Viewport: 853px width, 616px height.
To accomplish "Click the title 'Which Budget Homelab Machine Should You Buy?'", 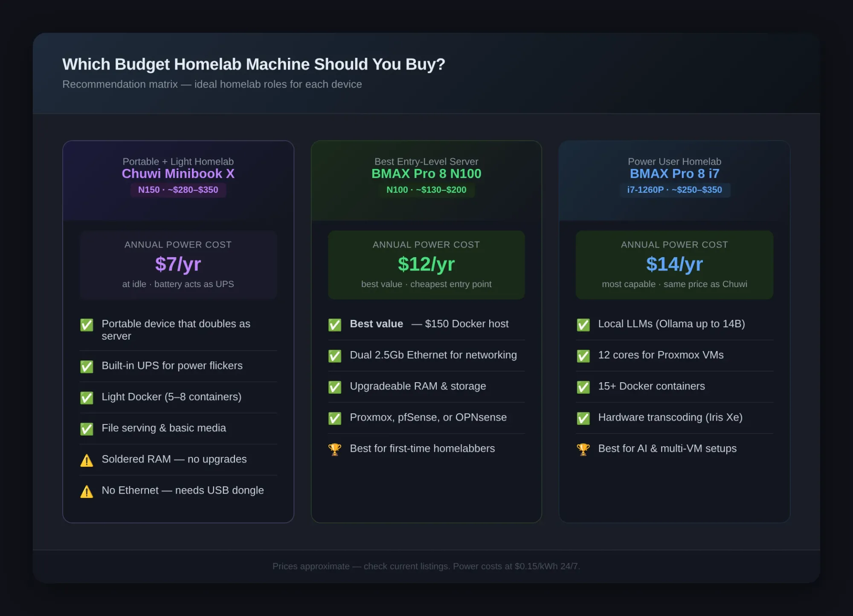I will click(x=254, y=64).
